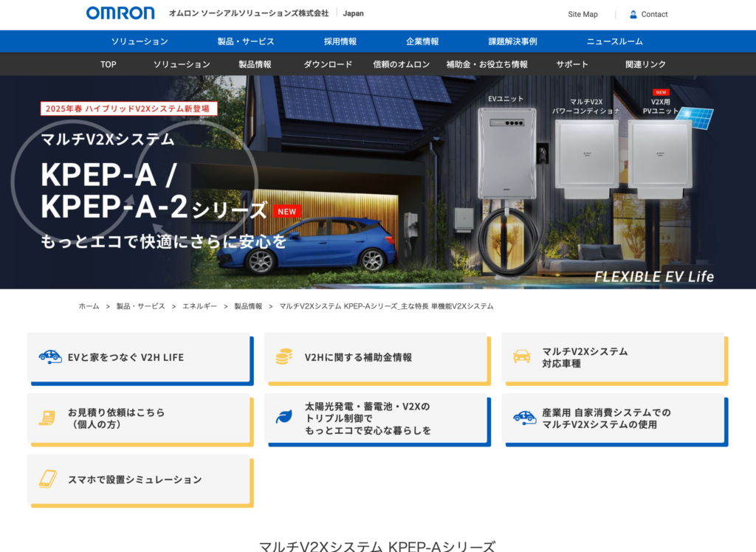Screen dimensions: 756x552
Task: Click the OMRON logo
Action: point(120,13)
